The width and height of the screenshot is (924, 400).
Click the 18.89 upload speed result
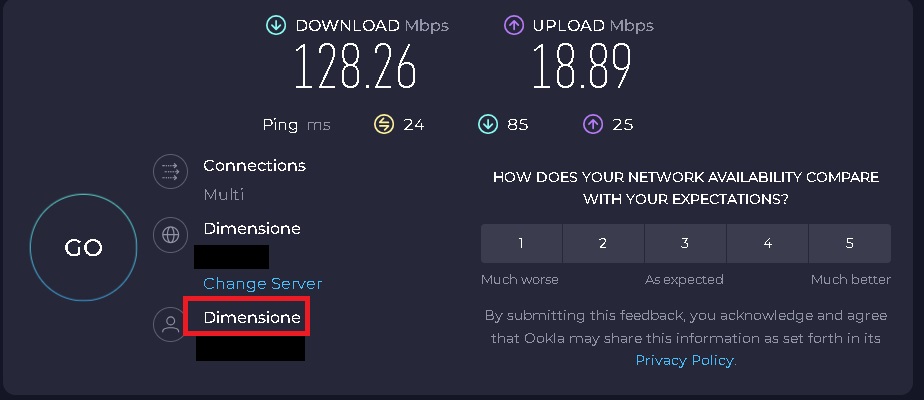(581, 68)
